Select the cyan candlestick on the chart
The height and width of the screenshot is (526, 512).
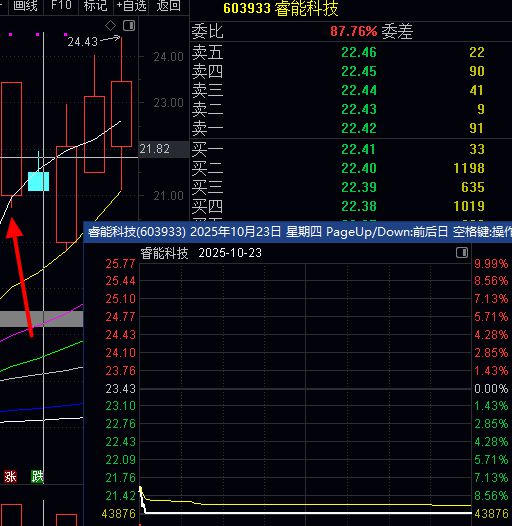tap(39, 181)
